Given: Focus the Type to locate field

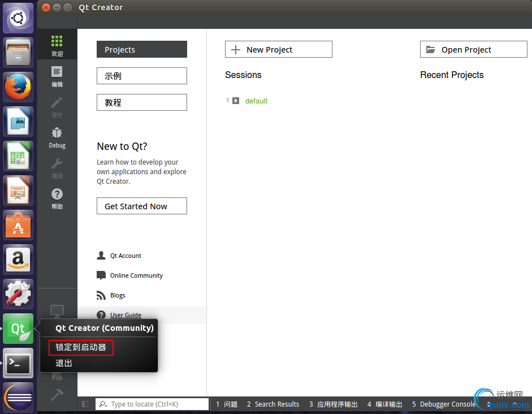Looking at the screenshot, I should [x=152, y=404].
